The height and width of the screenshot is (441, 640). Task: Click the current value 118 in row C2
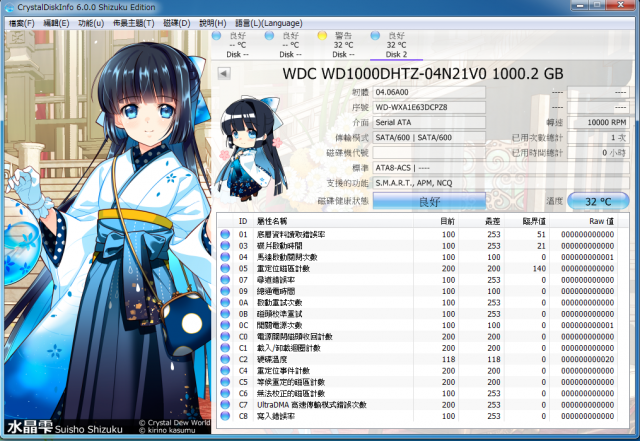448,359
